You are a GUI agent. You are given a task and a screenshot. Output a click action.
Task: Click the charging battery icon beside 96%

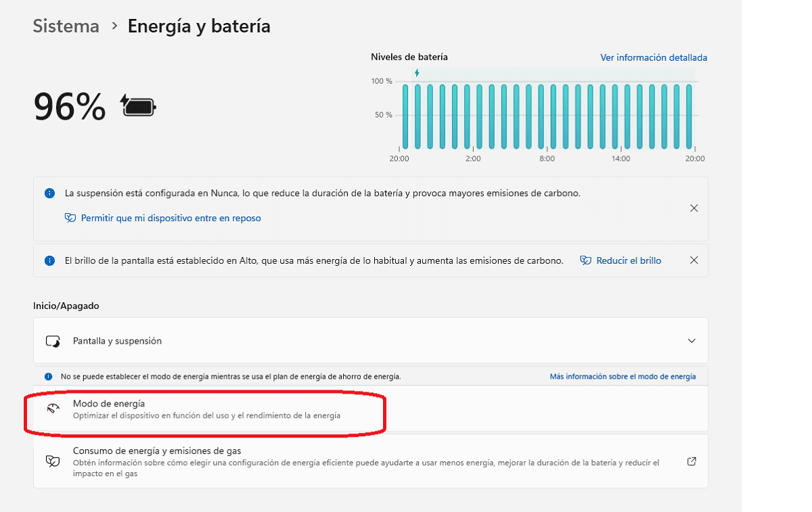click(x=137, y=106)
